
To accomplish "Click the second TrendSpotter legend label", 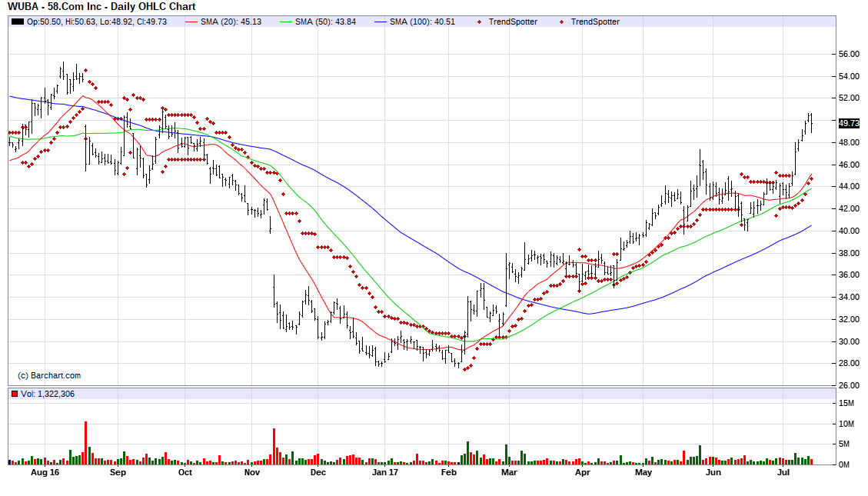I will click(595, 22).
